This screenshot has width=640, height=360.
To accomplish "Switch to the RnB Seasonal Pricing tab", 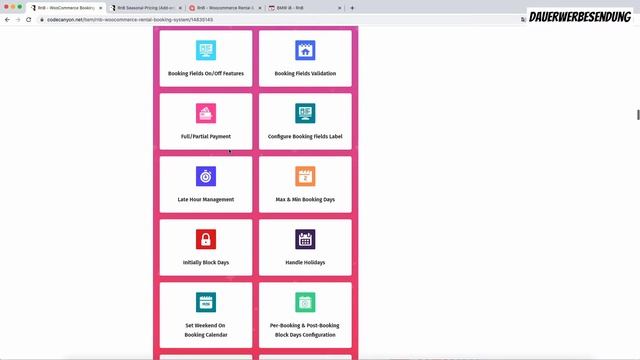I will tap(146, 8).
